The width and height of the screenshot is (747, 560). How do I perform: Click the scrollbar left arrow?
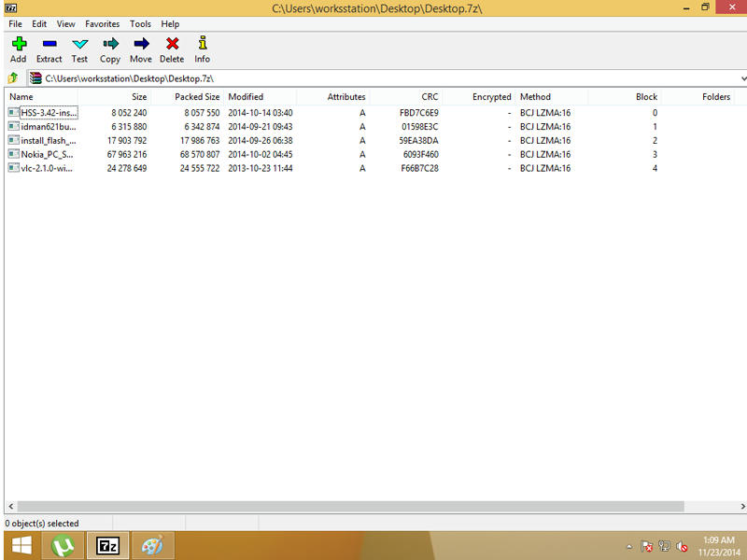11,506
